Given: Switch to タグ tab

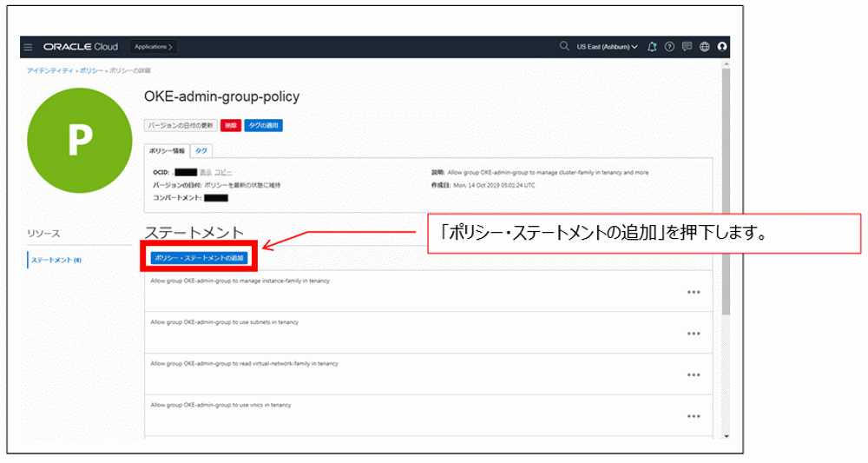Looking at the screenshot, I should [201, 151].
